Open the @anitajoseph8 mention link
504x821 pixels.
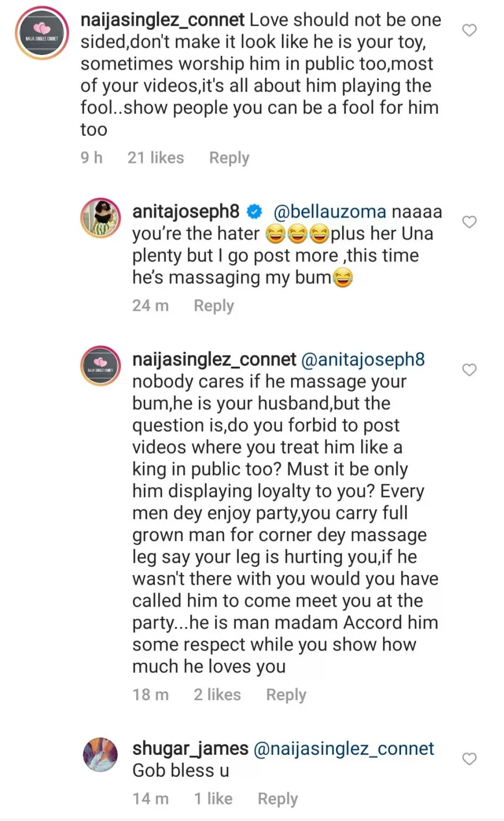pyautogui.click(x=363, y=360)
